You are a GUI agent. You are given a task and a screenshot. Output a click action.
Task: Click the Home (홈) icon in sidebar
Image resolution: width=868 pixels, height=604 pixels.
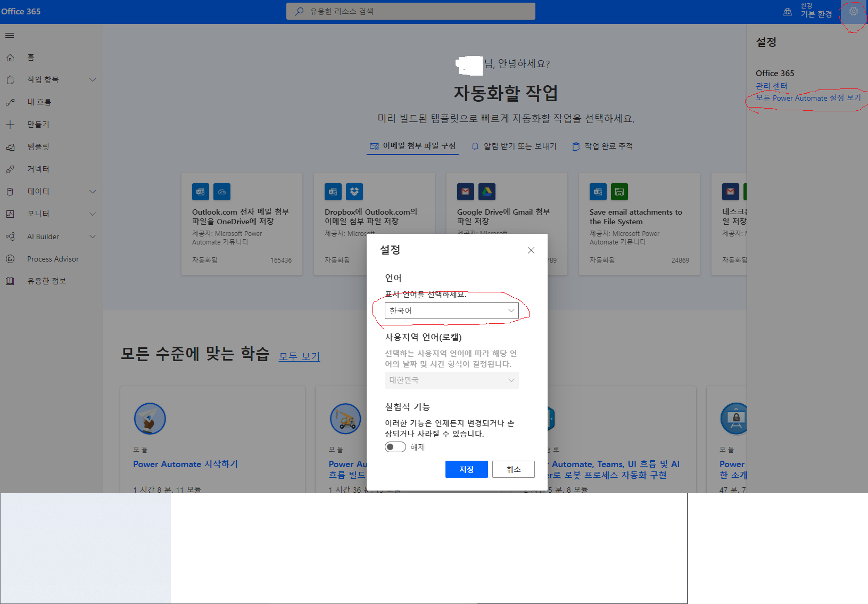10,58
